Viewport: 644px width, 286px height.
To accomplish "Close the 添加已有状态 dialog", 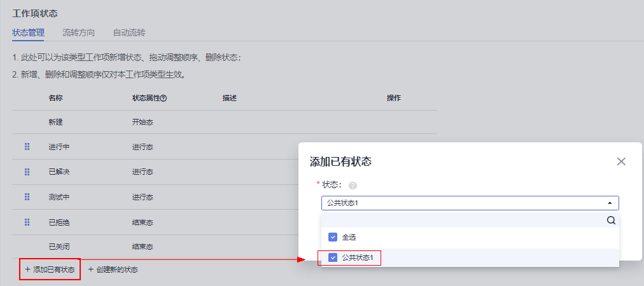I will (x=621, y=161).
